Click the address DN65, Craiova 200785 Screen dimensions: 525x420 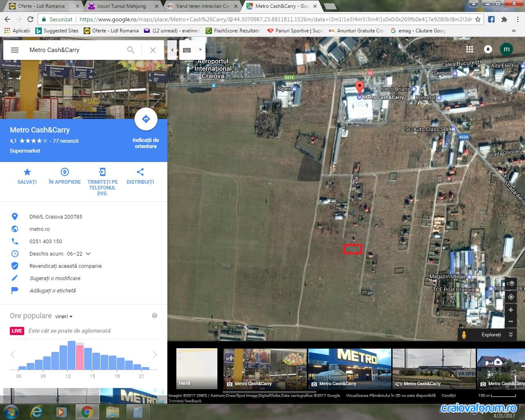point(56,217)
